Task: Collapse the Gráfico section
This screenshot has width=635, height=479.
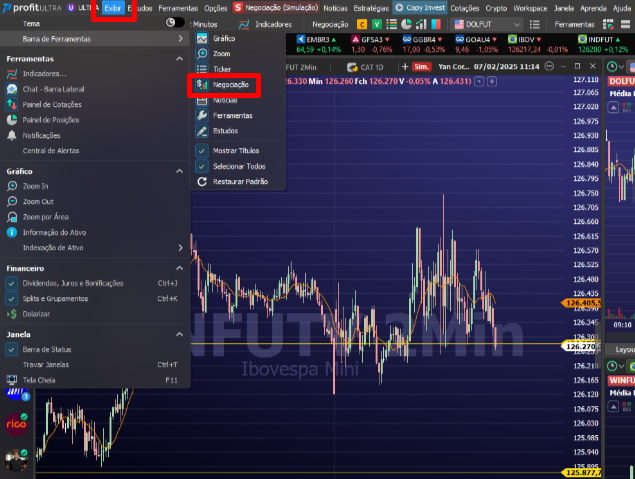Action: (x=179, y=171)
